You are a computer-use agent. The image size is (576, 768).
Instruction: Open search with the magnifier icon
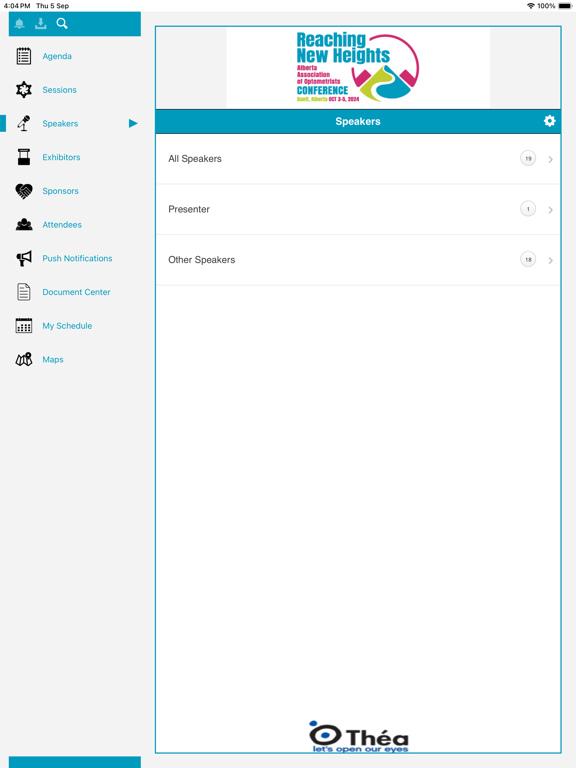click(62, 24)
